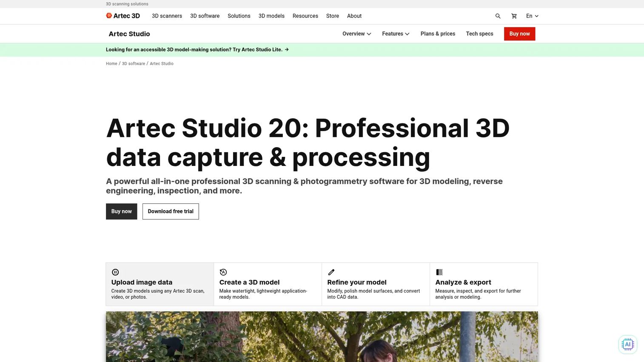The image size is (644, 362).
Task: Click the Artec Studio breadcrumb
Action: pyautogui.click(x=162, y=64)
